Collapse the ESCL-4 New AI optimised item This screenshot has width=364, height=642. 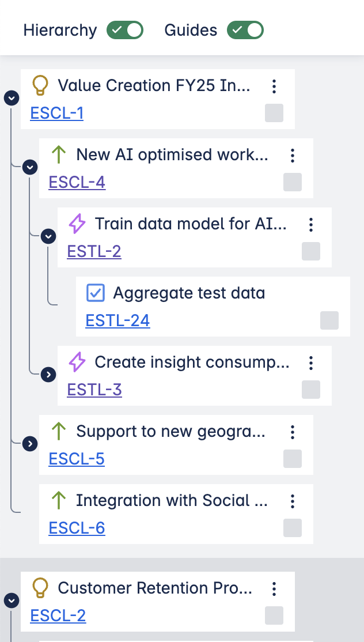coord(29,167)
